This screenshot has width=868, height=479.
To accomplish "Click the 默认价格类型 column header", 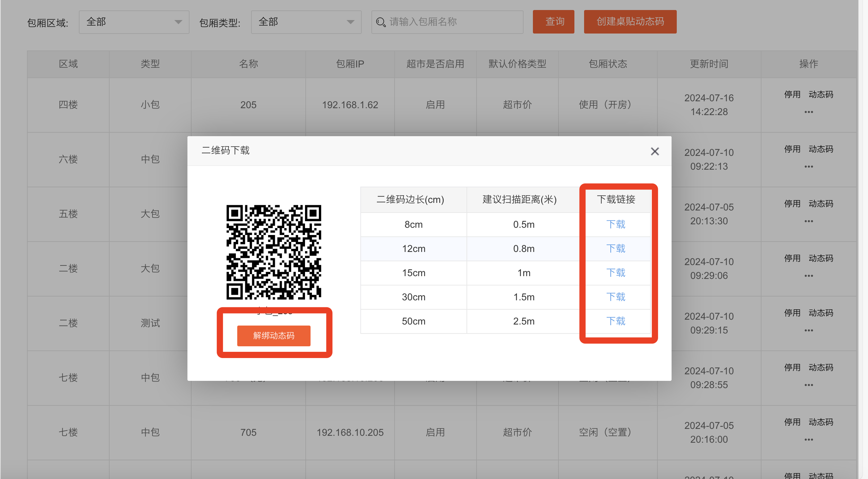I will (517, 64).
